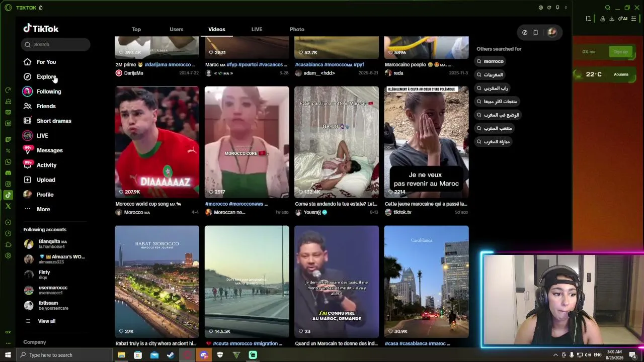644x362 pixels.
Task: Toggle the TikTok panel icon in Opera sidebar
Action: point(8,195)
